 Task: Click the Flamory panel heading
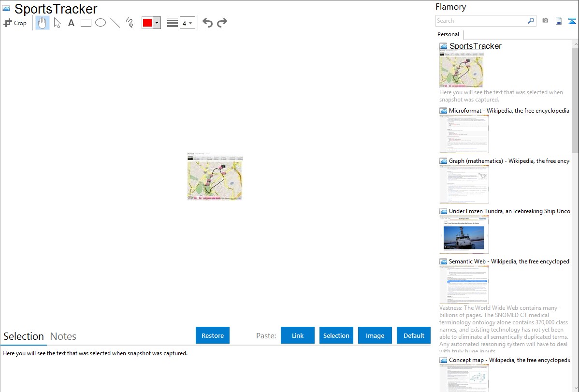[x=450, y=7]
